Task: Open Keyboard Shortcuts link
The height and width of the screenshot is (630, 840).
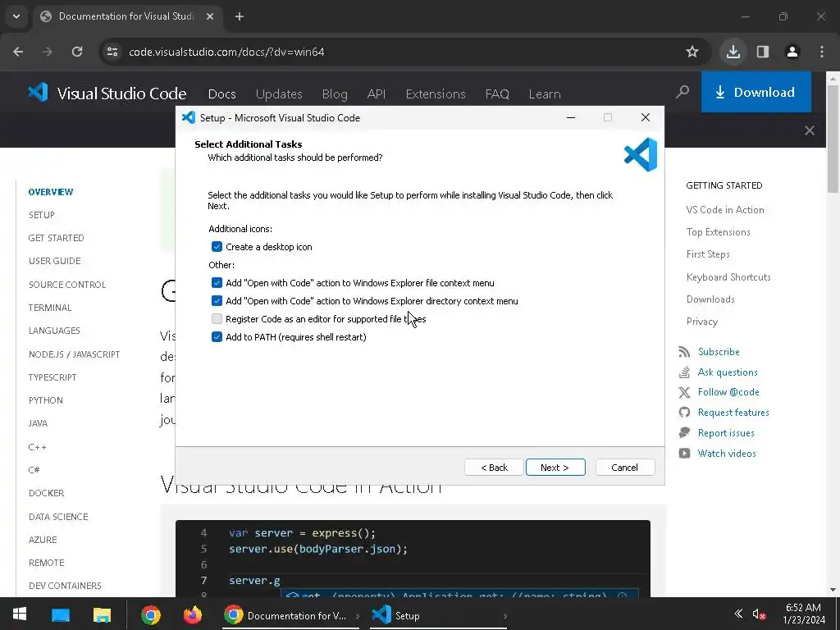Action: pyautogui.click(x=728, y=277)
